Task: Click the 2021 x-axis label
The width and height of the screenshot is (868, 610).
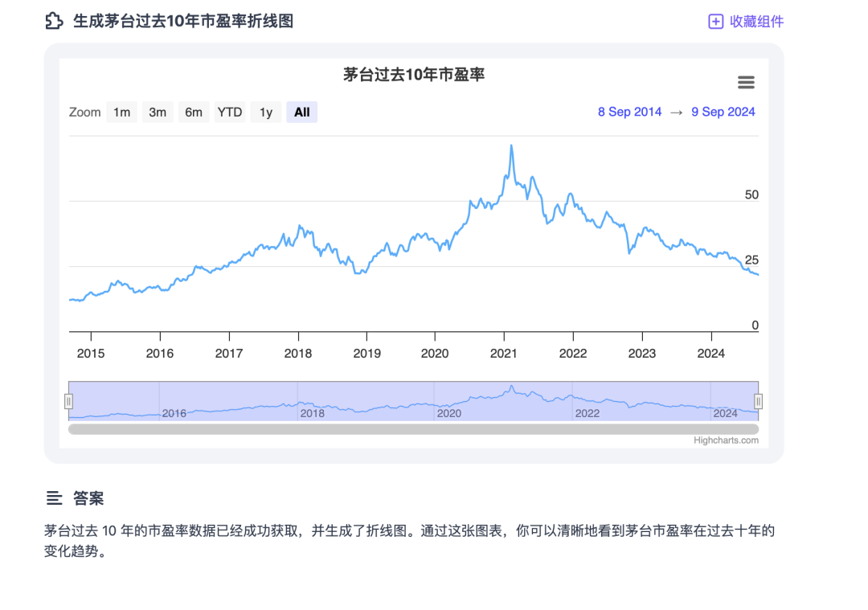Action: click(x=504, y=354)
